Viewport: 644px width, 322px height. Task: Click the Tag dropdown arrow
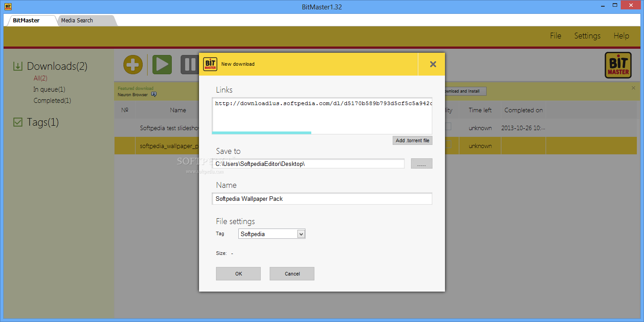pos(301,234)
